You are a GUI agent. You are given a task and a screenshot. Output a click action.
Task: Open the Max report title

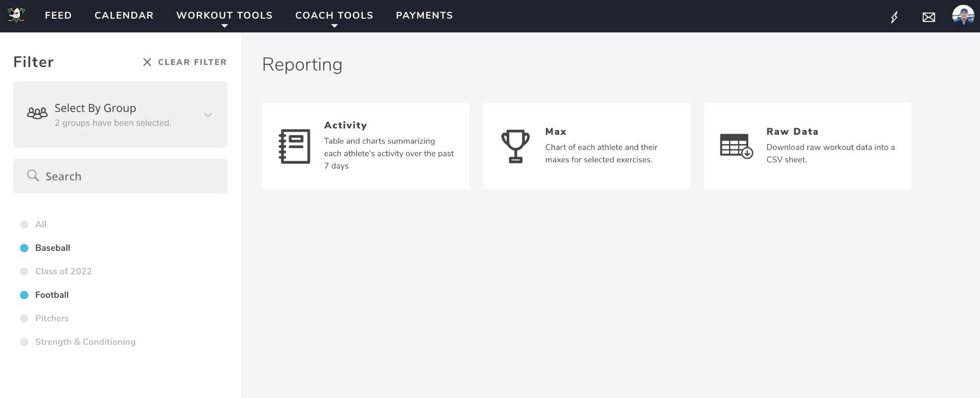(556, 132)
